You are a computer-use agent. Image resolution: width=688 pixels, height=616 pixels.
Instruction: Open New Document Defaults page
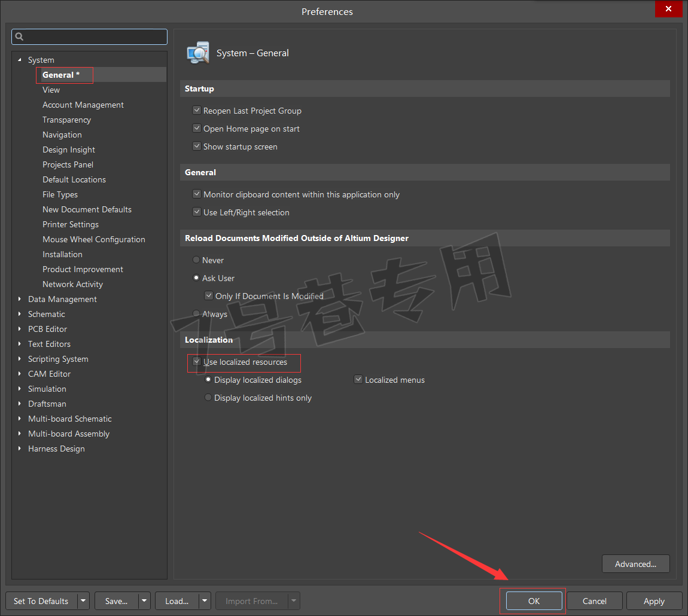[87, 209]
